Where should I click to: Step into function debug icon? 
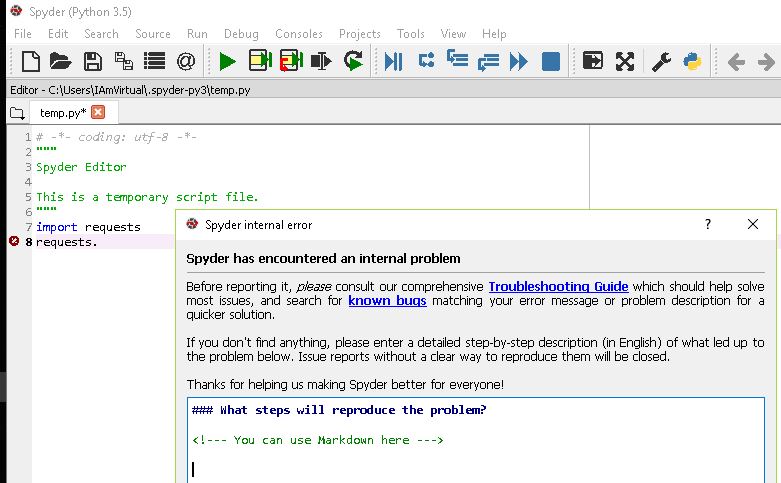tap(457, 58)
